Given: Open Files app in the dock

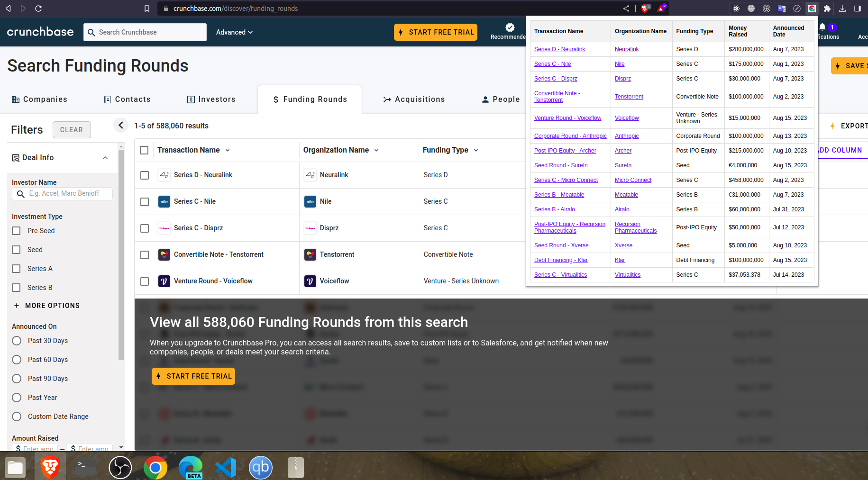Looking at the screenshot, I should [x=15, y=467].
